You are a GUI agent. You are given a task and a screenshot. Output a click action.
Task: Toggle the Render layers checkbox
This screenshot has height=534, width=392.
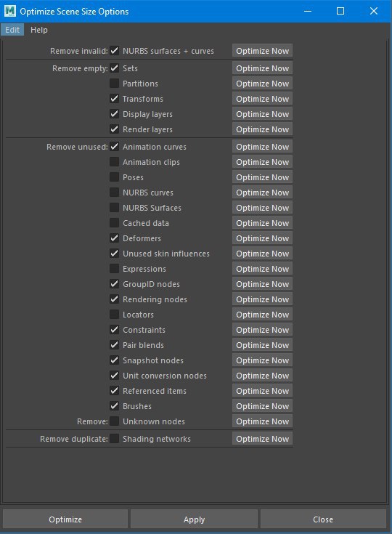115,129
